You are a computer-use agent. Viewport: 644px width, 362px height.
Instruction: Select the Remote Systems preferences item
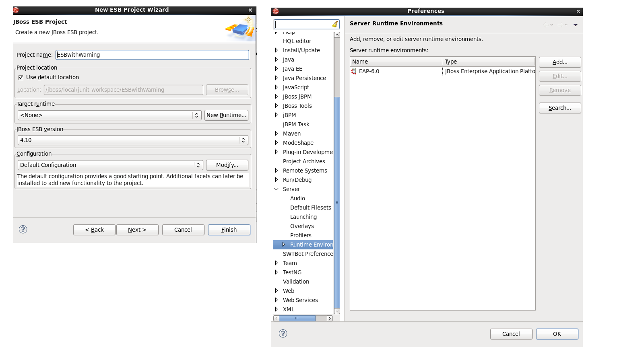click(305, 171)
